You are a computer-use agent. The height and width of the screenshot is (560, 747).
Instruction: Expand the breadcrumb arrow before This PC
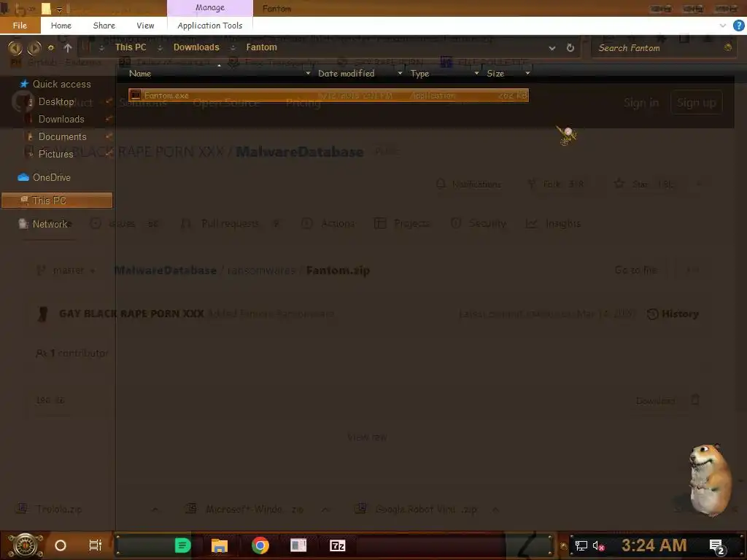(x=101, y=48)
